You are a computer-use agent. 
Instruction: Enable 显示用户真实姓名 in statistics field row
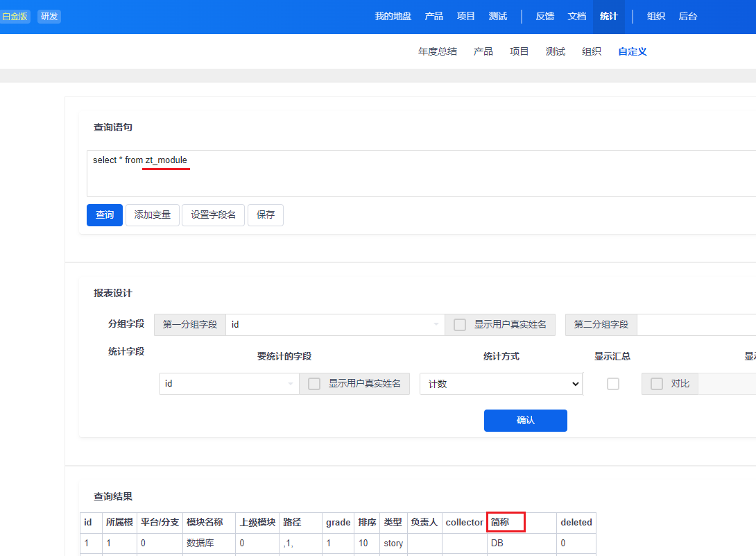click(314, 384)
